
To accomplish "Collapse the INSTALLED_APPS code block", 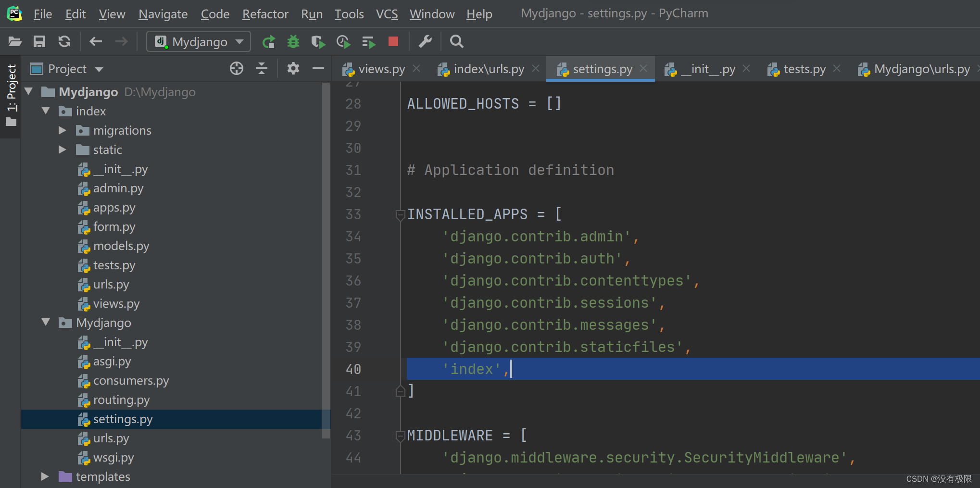I will coord(400,215).
